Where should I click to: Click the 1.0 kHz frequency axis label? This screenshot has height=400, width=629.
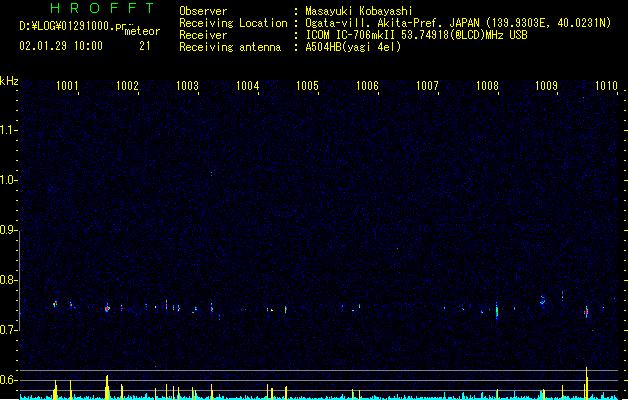point(8,180)
